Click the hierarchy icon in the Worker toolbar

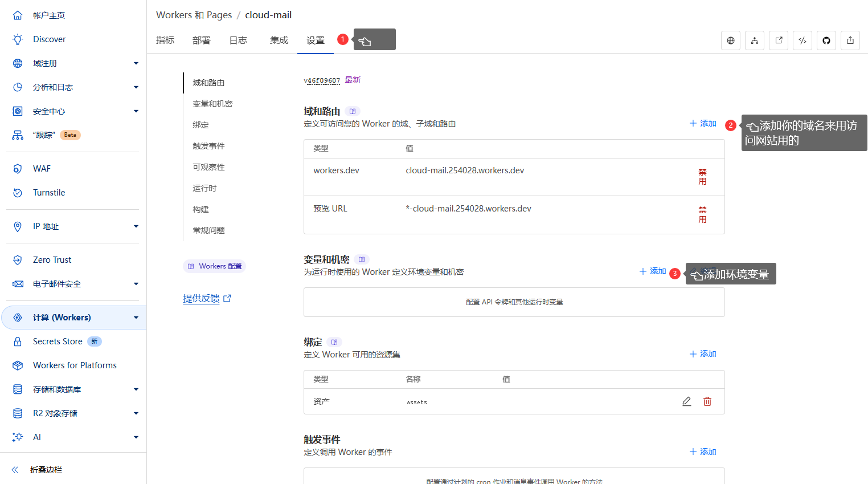click(x=755, y=40)
